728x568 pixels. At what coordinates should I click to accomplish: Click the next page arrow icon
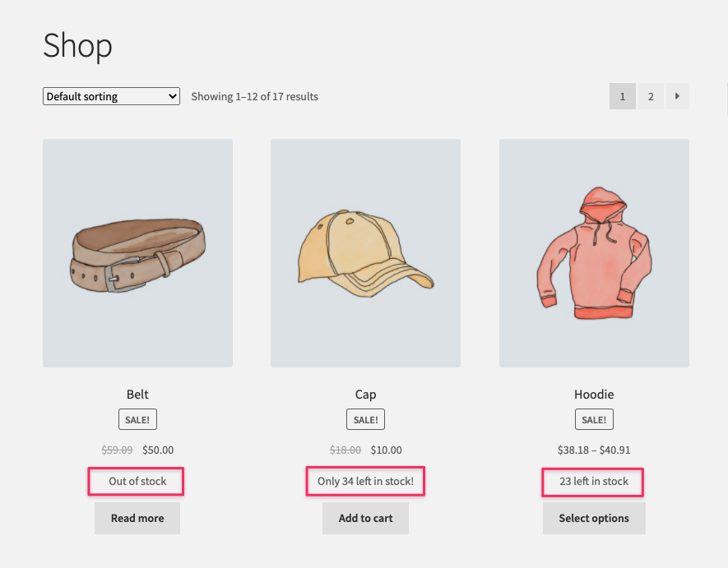677,96
